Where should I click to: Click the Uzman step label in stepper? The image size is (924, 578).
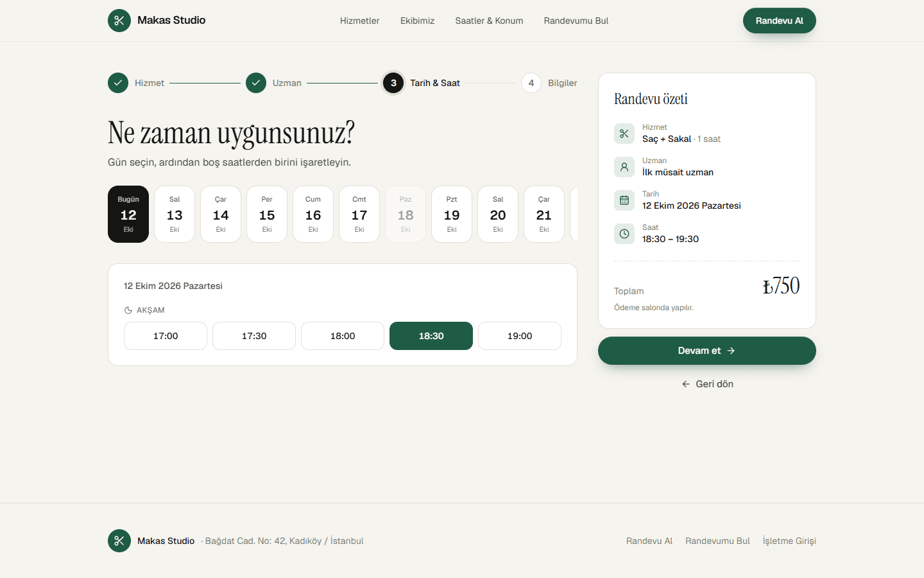pos(287,83)
